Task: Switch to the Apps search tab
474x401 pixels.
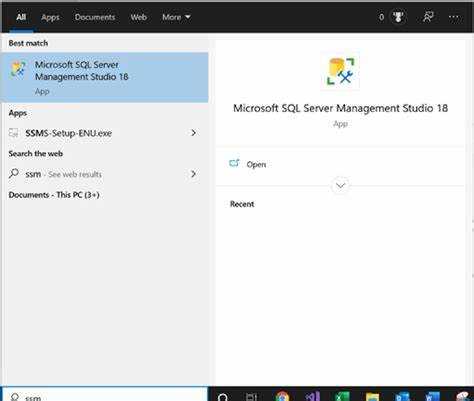Action: click(x=50, y=17)
